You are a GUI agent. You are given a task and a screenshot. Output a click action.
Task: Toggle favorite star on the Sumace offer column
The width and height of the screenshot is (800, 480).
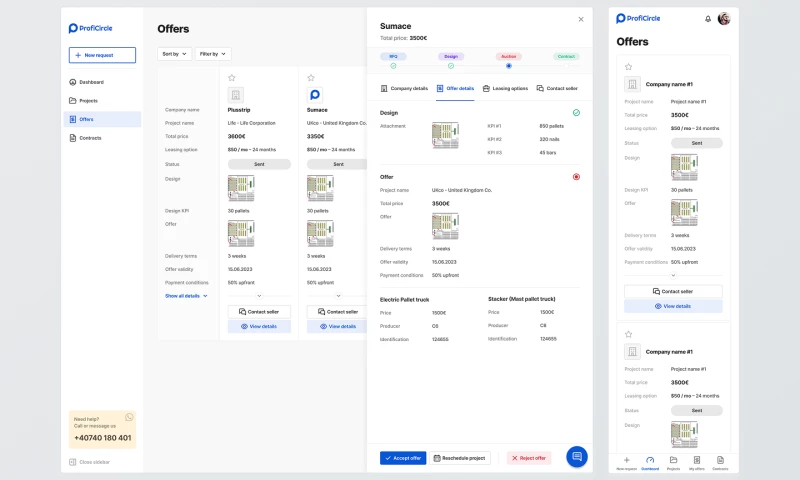tap(312, 77)
